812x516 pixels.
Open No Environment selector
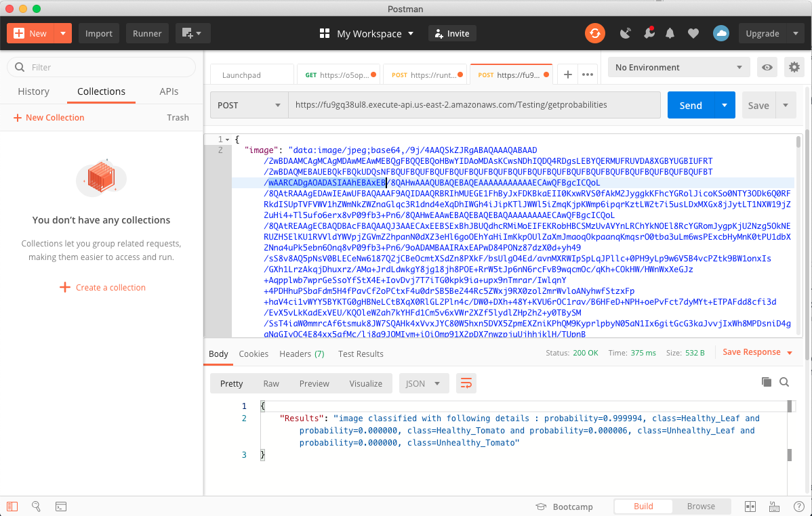pos(678,67)
